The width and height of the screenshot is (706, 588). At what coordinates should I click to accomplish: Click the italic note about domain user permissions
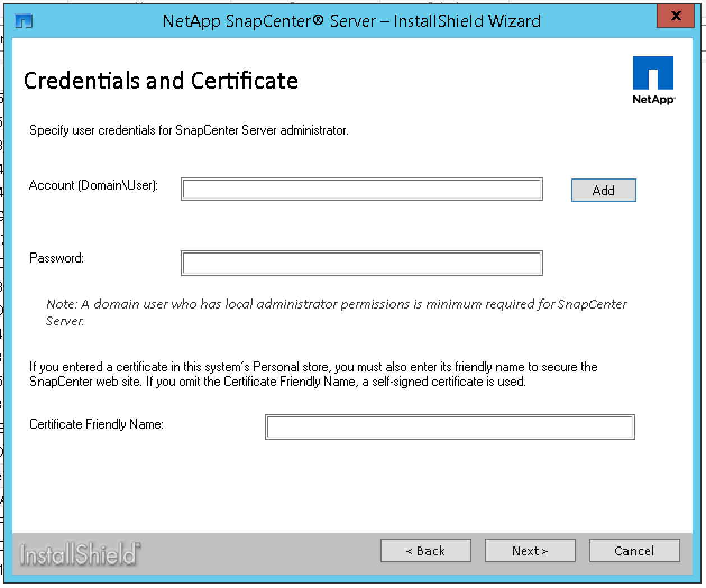[x=336, y=312]
